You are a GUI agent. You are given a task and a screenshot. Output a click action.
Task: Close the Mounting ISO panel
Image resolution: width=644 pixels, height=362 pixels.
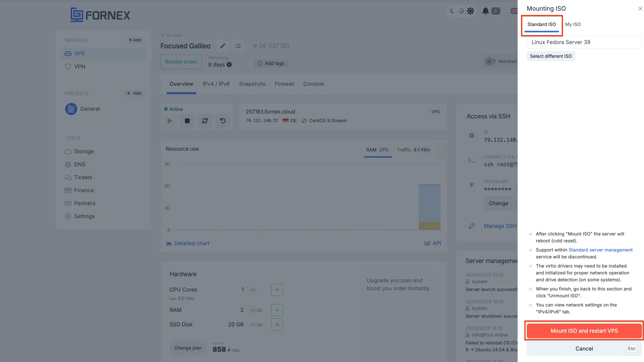coord(640,9)
